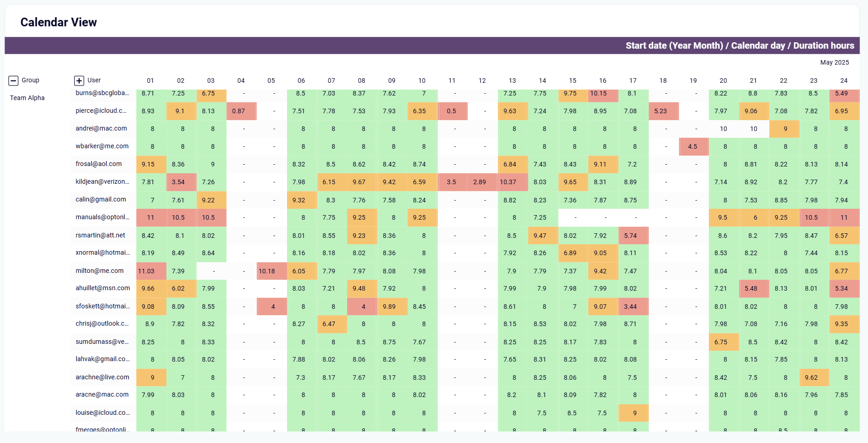This screenshot has width=868, height=443.
Task: Click user lahvak@gmail.co... row label
Action: coord(102,359)
